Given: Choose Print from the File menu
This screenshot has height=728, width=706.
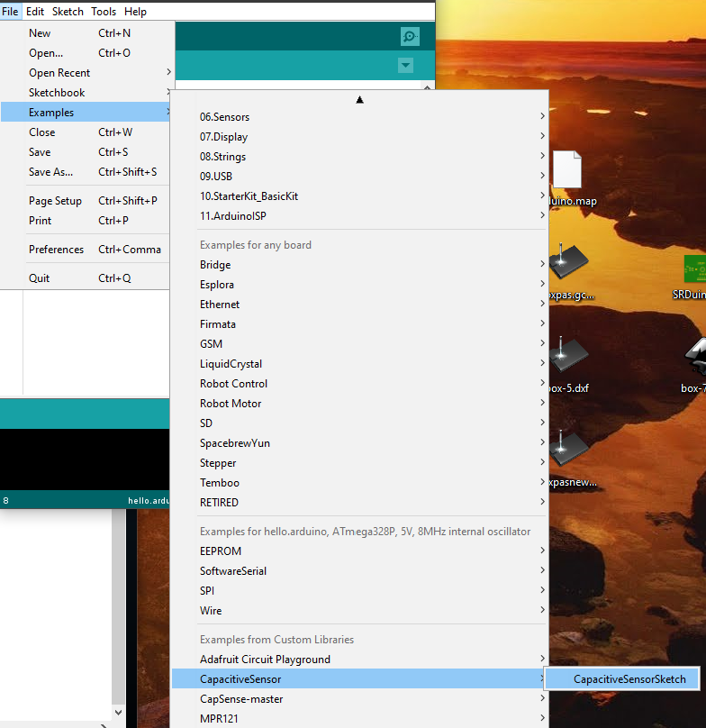Looking at the screenshot, I should (x=86, y=221).
